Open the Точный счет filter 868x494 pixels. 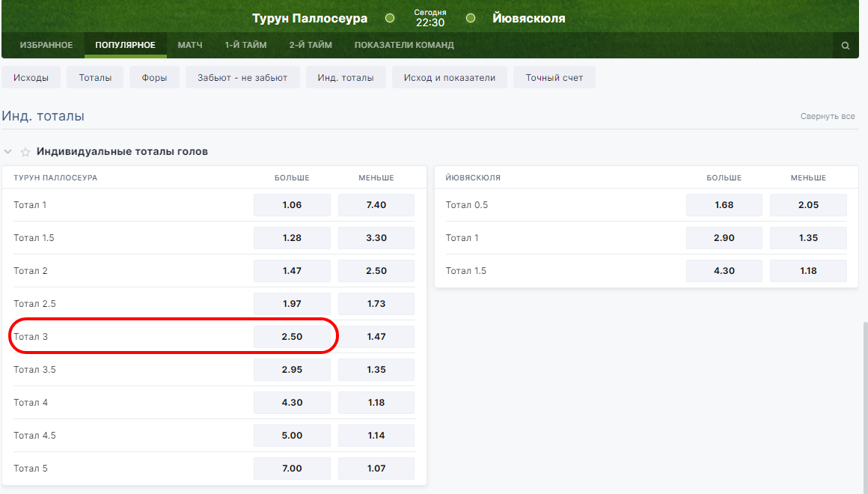click(x=554, y=78)
